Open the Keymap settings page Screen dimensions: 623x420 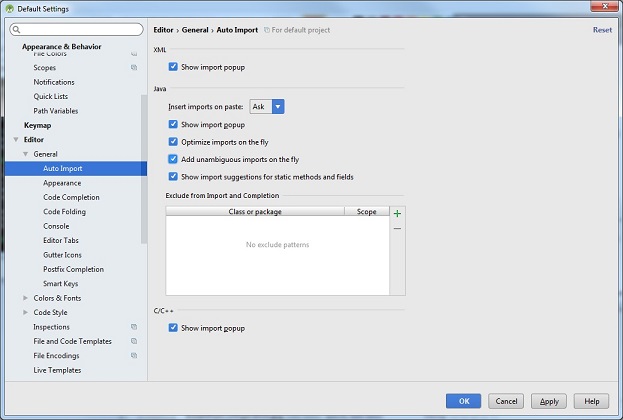click(x=38, y=125)
